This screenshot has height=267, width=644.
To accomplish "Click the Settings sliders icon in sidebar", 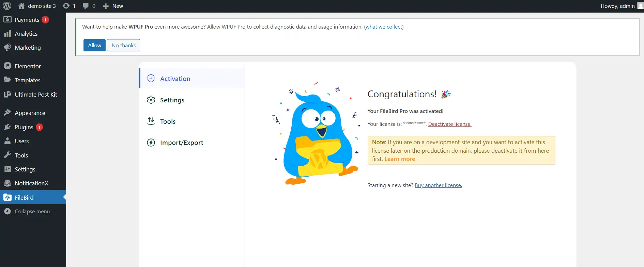I will 7,169.
